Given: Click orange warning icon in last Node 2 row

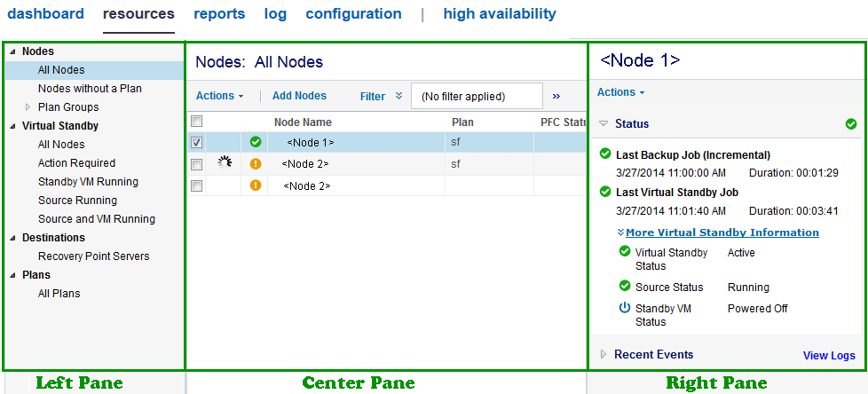Looking at the screenshot, I should point(256,185).
